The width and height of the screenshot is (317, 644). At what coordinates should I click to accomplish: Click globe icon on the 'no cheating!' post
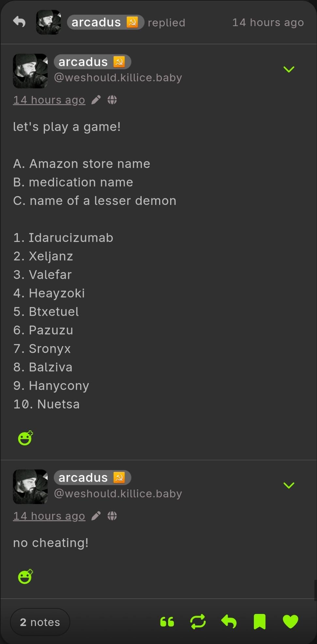point(112,516)
